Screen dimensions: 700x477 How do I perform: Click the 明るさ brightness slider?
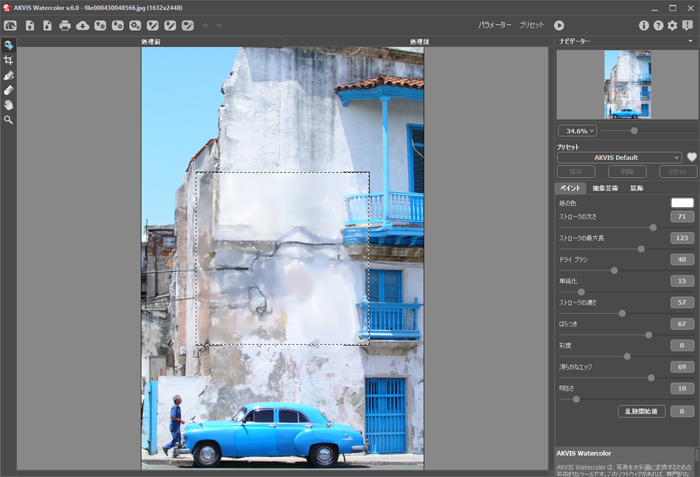click(625, 399)
